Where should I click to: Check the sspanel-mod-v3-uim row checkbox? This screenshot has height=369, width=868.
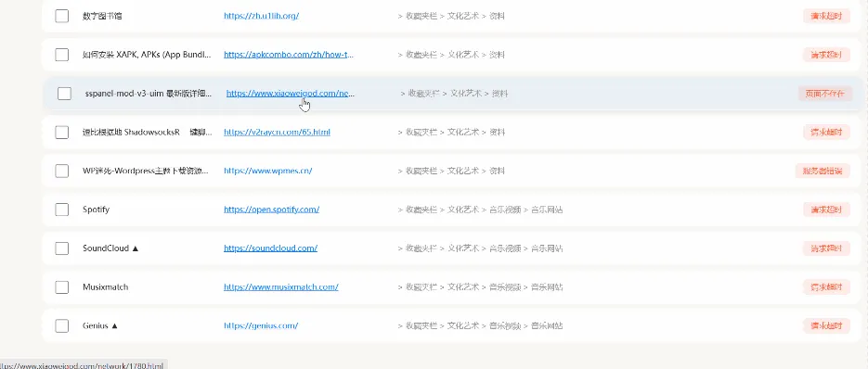(64, 94)
